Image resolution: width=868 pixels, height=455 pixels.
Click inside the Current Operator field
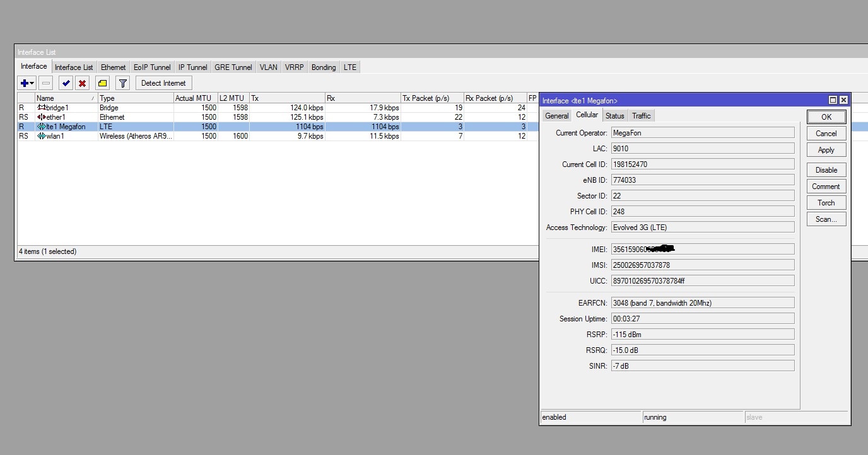point(702,133)
